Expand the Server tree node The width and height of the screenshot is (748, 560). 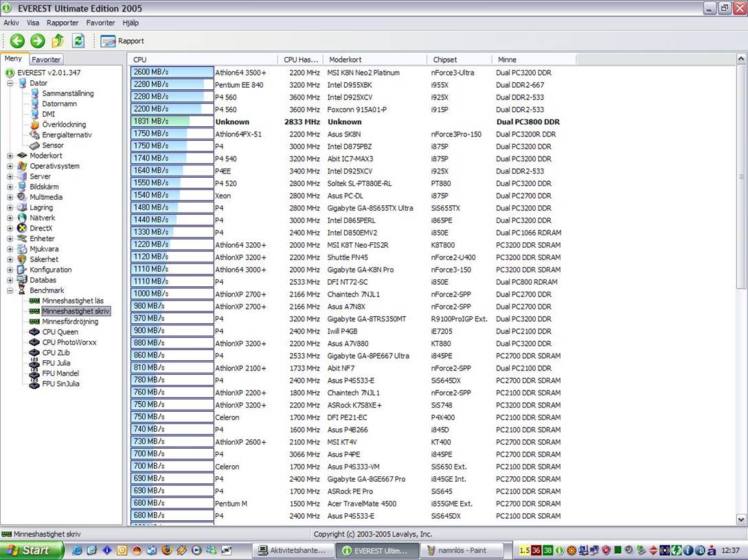click(10, 176)
